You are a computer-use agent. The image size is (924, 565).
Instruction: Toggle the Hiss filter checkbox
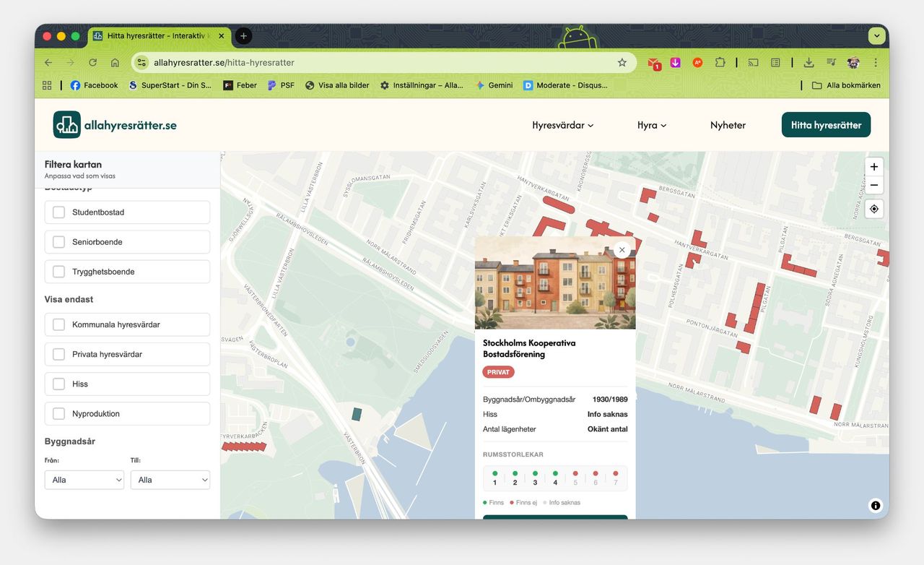[59, 384]
